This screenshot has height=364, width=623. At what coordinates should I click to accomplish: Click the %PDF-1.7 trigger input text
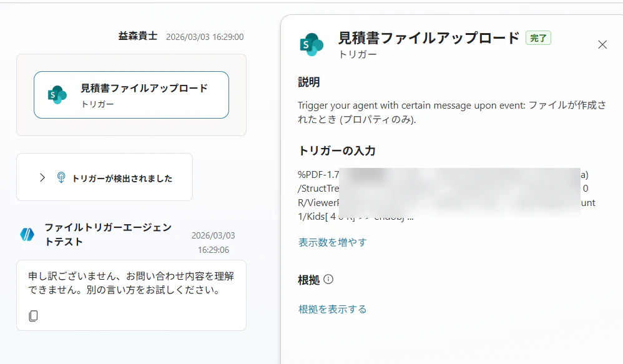click(318, 174)
